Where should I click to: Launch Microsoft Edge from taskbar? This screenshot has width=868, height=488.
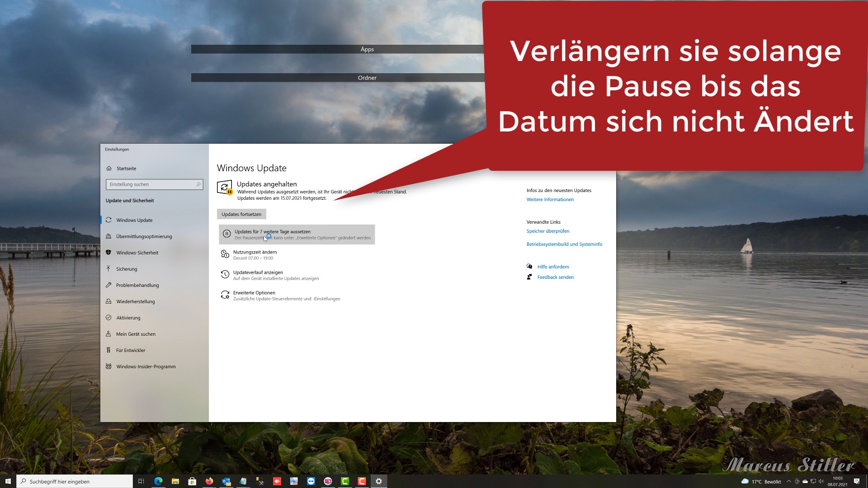point(158,481)
